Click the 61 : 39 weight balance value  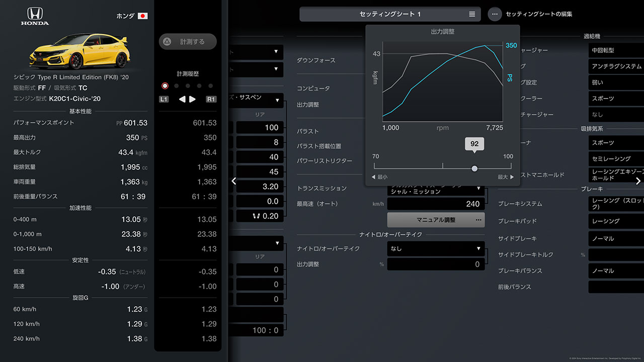[x=132, y=197]
